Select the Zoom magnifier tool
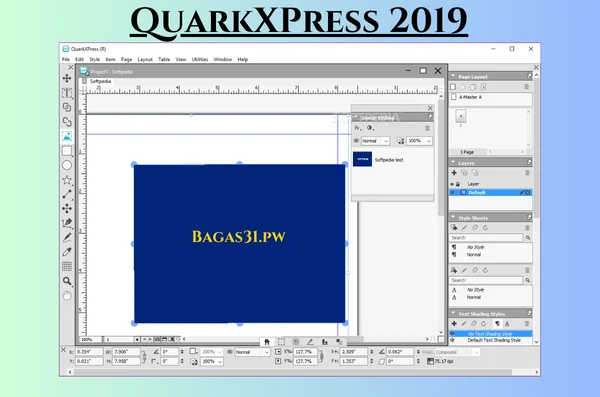The width and height of the screenshot is (600, 397). point(67,281)
